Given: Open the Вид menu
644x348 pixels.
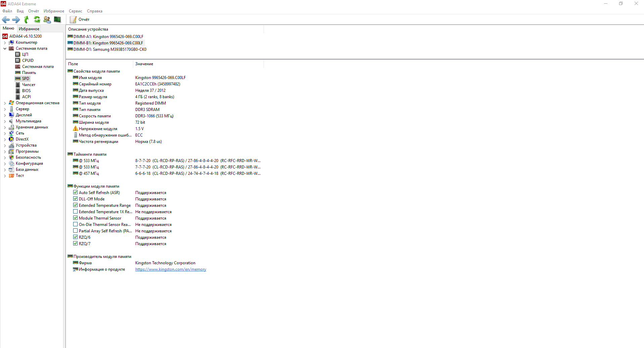Looking at the screenshot, I should tap(20, 11).
